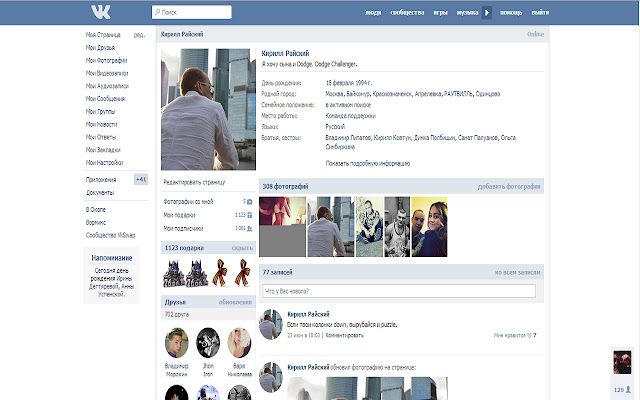Screen dimensions: 640x400
Task: Open Мои Сообщения in left menu
Action: click(x=105, y=99)
